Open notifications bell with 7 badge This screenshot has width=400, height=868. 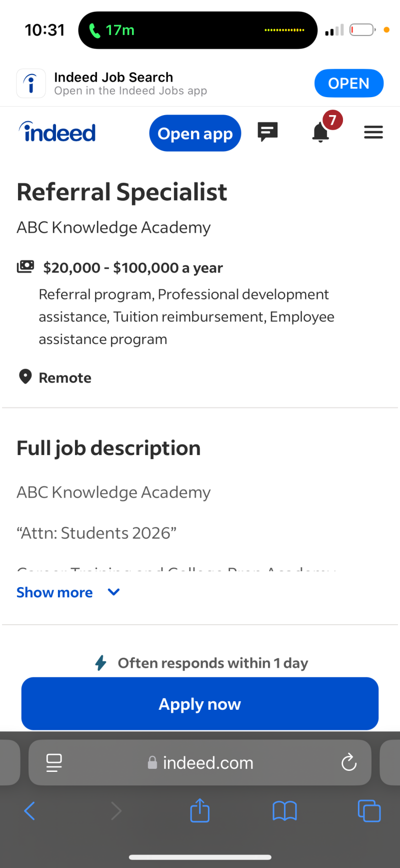coord(321,132)
